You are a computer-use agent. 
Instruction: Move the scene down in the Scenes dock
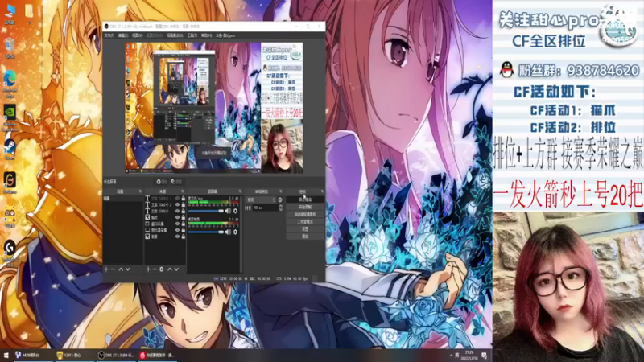(128, 269)
